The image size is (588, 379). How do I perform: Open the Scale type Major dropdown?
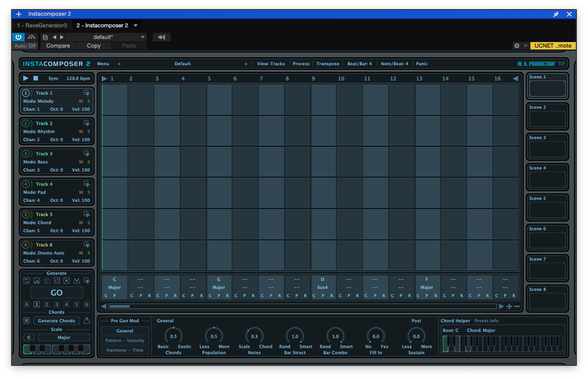point(64,338)
